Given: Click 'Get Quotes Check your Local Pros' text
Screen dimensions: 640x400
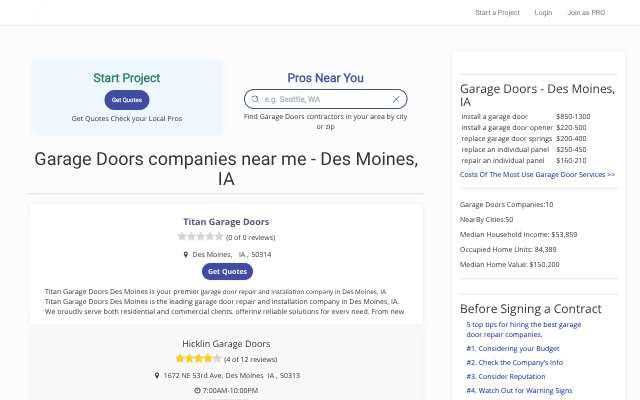Looking at the screenshot, I should click(x=127, y=119).
